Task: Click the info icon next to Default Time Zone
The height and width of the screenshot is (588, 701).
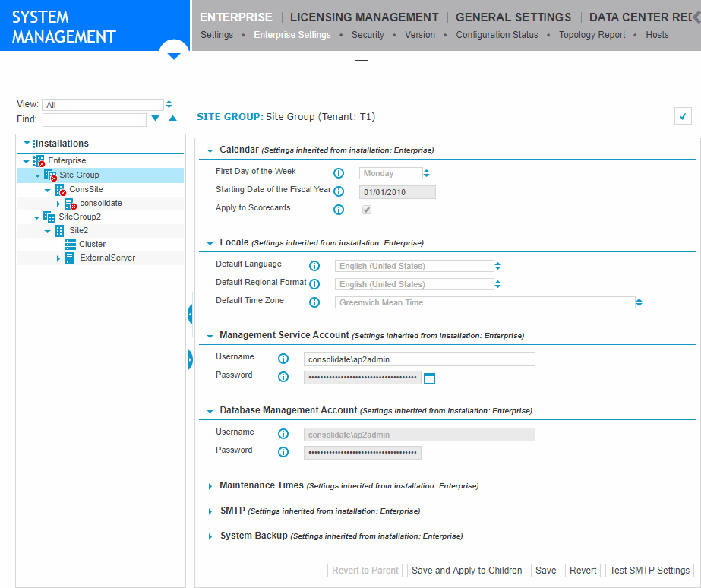Action: [x=314, y=302]
